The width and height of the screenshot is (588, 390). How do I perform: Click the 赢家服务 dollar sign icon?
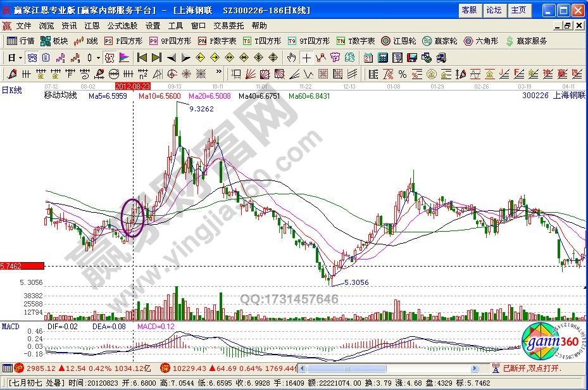(510, 41)
